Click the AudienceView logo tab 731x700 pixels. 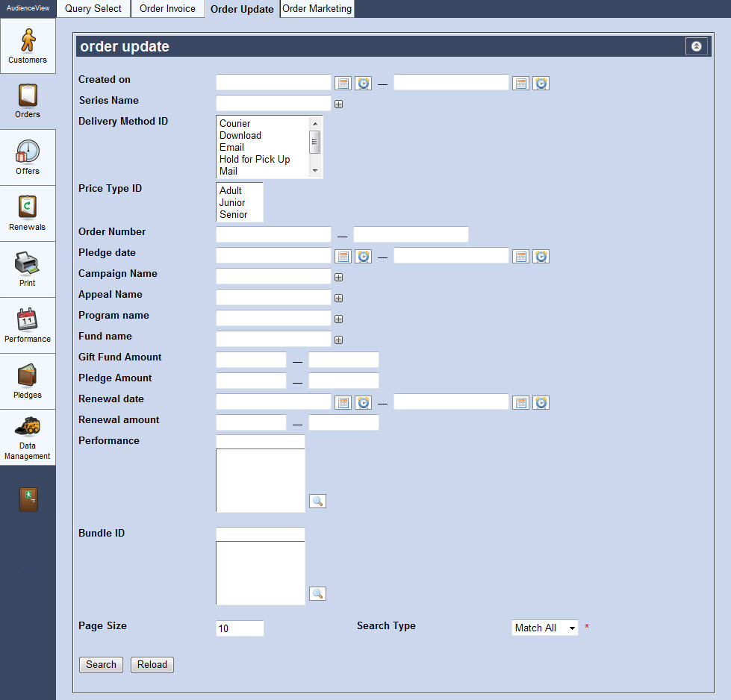[x=28, y=8]
